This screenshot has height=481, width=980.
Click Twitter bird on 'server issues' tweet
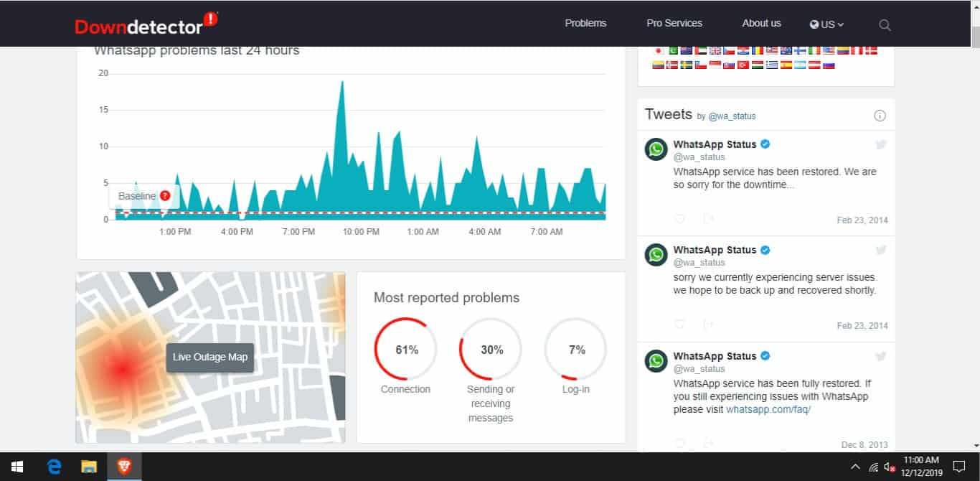pos(881,250)
